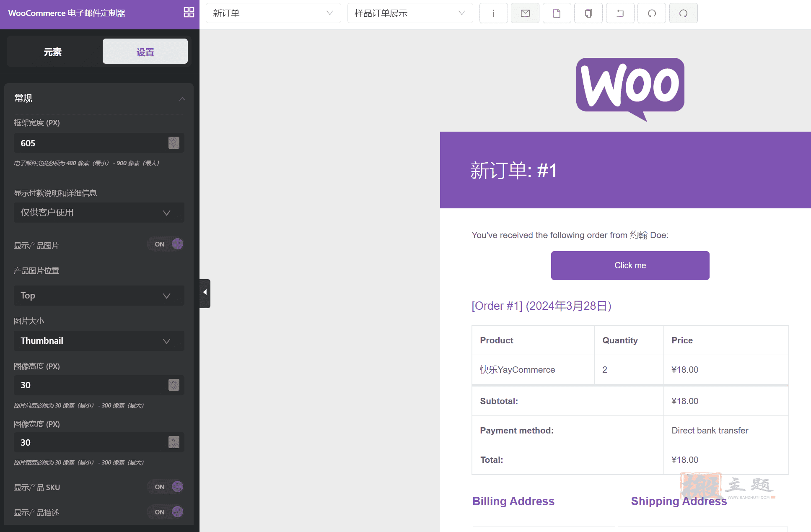Viewport: 811px width, 532px height.
Task: Switch to the 设置 tab
Action: point(145,52)
